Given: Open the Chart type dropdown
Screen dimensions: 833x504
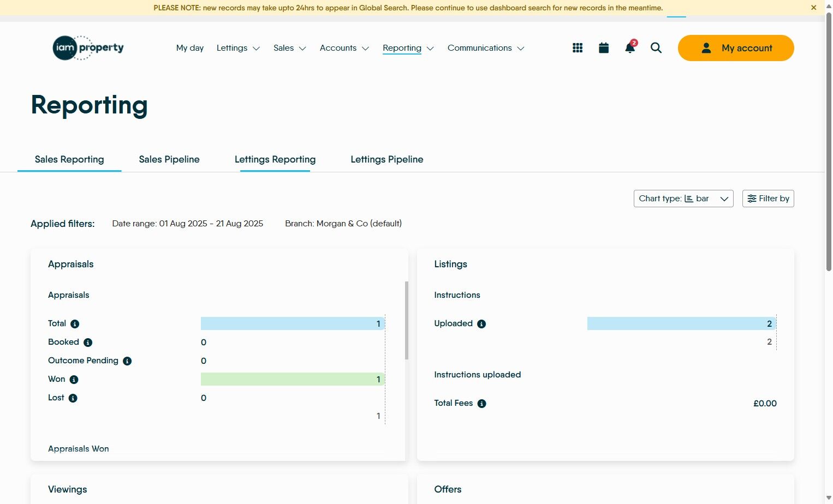Looking at the screenshot, I should 683,199.
